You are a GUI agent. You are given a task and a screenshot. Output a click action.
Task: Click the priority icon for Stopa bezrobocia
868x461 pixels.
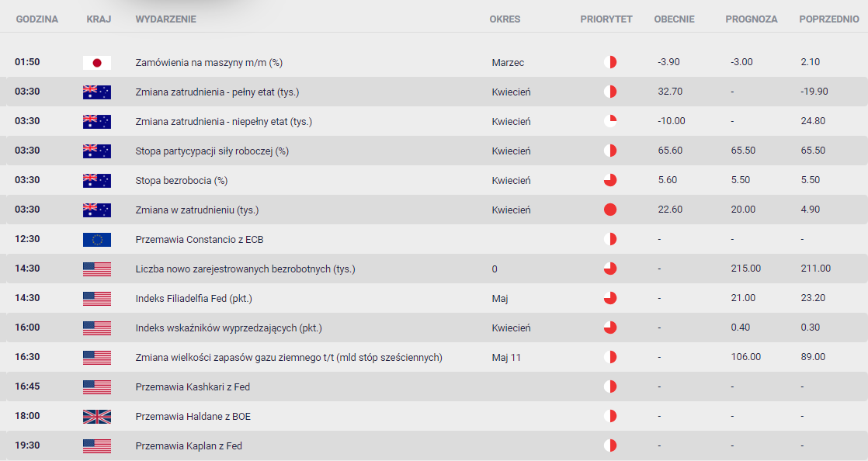610,180
